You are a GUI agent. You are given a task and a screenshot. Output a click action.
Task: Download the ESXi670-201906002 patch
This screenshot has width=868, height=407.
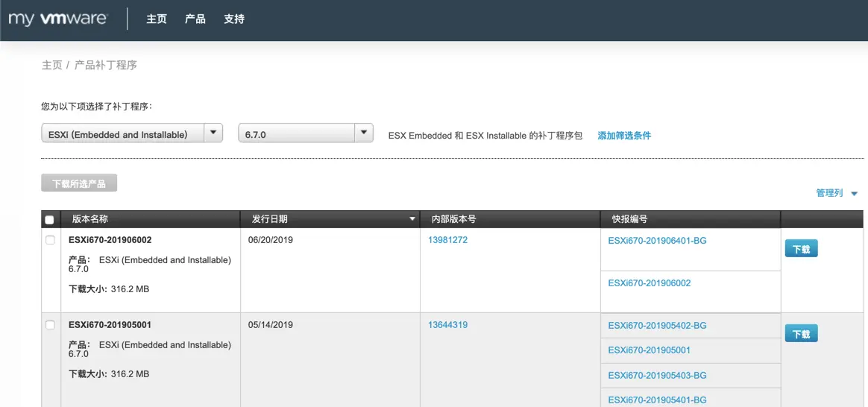tap(801, 249)
